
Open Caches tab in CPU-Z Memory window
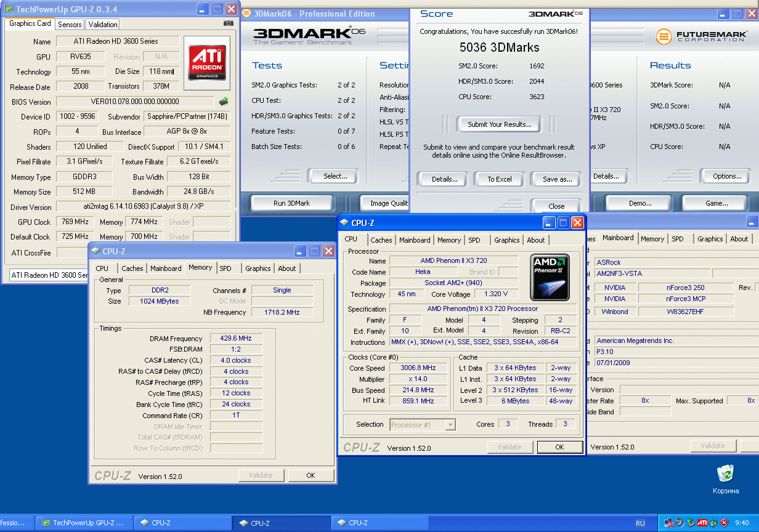[x=132, y=268]
